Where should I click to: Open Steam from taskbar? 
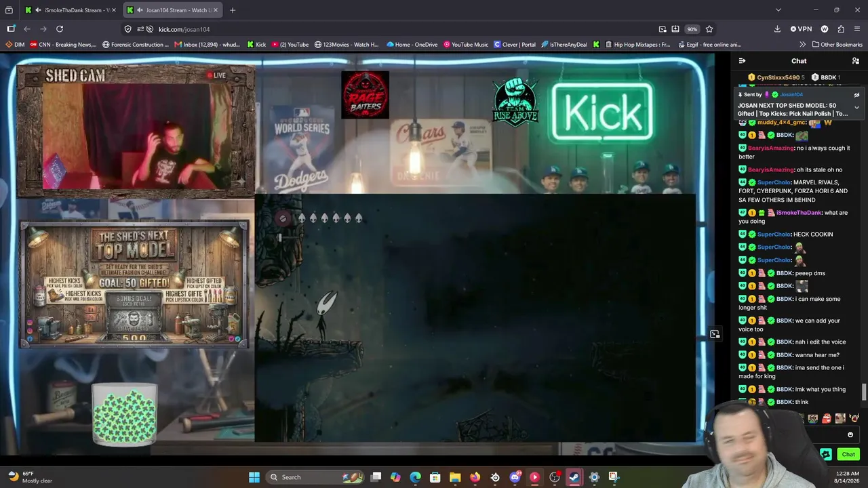[574, 477]
